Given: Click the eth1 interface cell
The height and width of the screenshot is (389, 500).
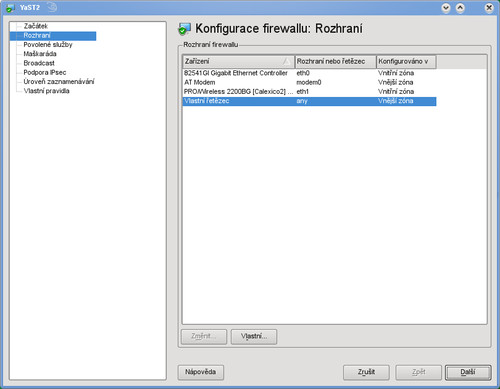Looking at the screenshot, I should 303,92.
